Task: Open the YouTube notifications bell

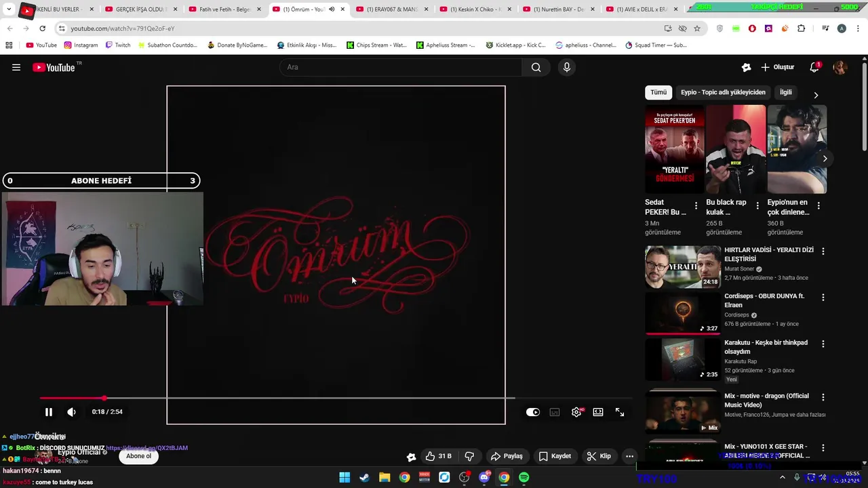Action: click(814, 67)
